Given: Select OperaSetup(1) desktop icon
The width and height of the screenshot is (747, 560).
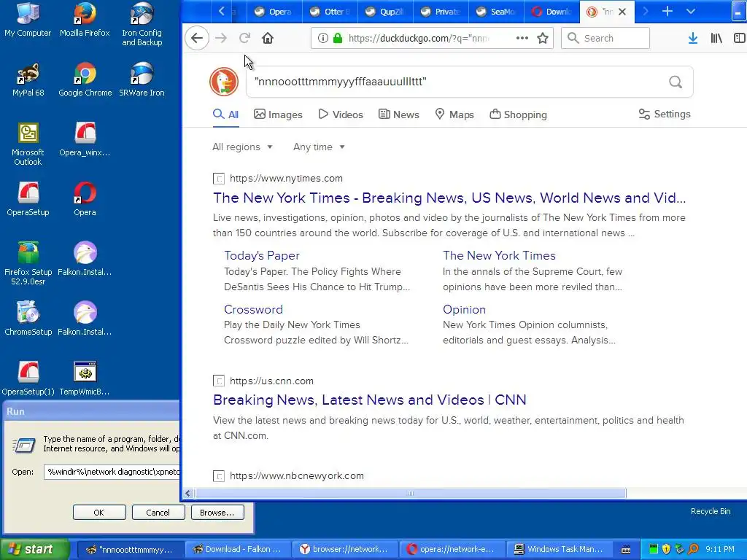Looking at the screenshot, I should pos(28,378).
